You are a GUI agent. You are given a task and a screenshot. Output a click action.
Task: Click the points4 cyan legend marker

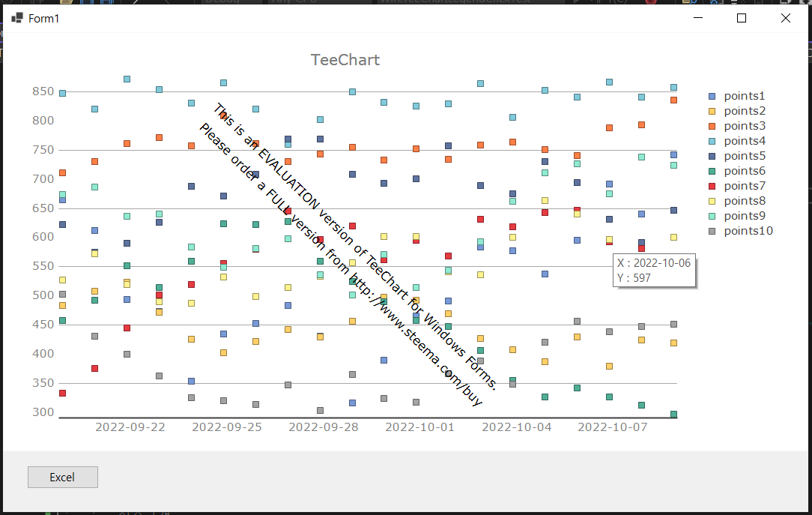coord(711,141)
